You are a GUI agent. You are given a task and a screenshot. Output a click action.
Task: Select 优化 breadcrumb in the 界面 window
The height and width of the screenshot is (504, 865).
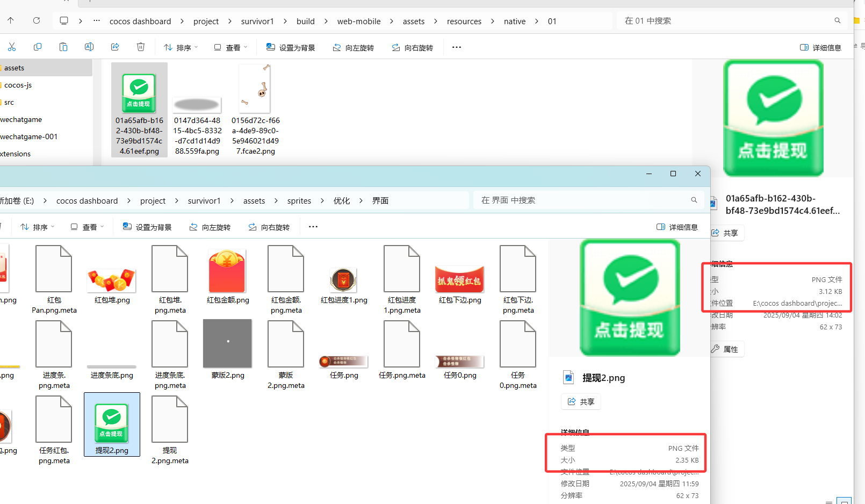342,201
